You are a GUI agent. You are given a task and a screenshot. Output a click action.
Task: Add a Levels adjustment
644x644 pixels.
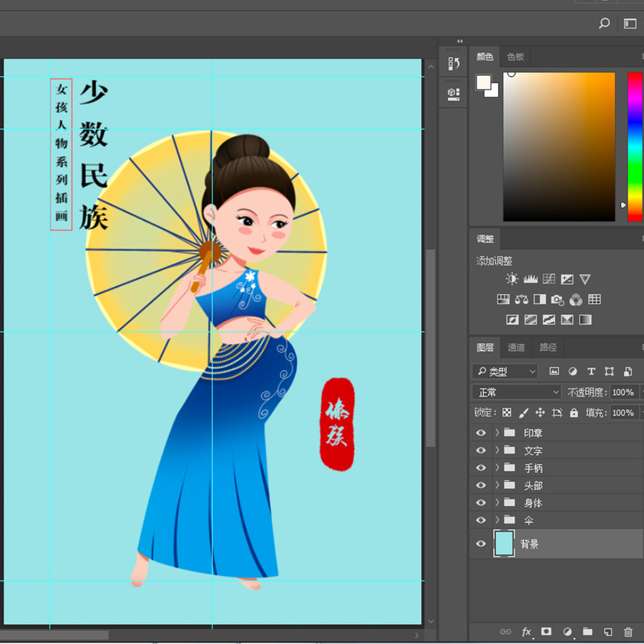[530, 279]
